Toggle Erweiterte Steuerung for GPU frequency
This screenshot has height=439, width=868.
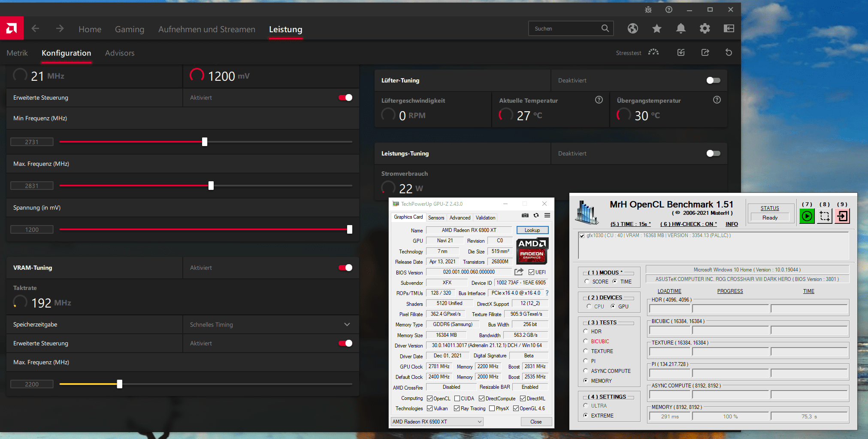[x=345, y=98]
